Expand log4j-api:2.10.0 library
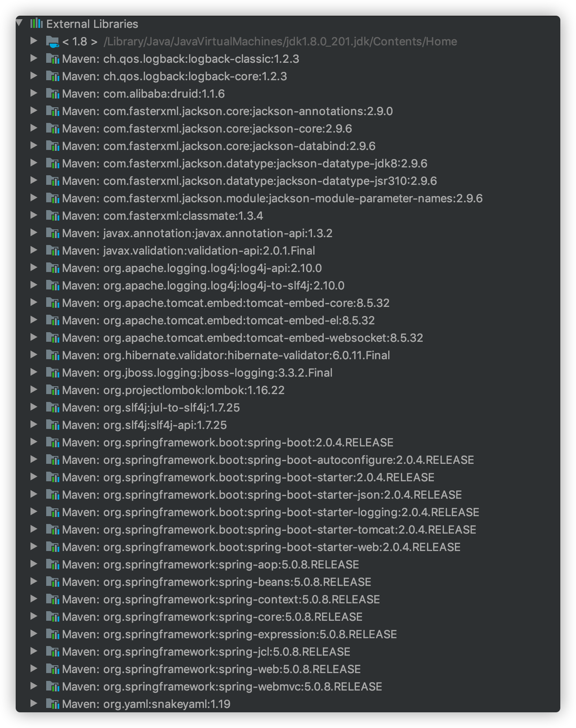This screenshot has width=576, height=728. point(34,268)
